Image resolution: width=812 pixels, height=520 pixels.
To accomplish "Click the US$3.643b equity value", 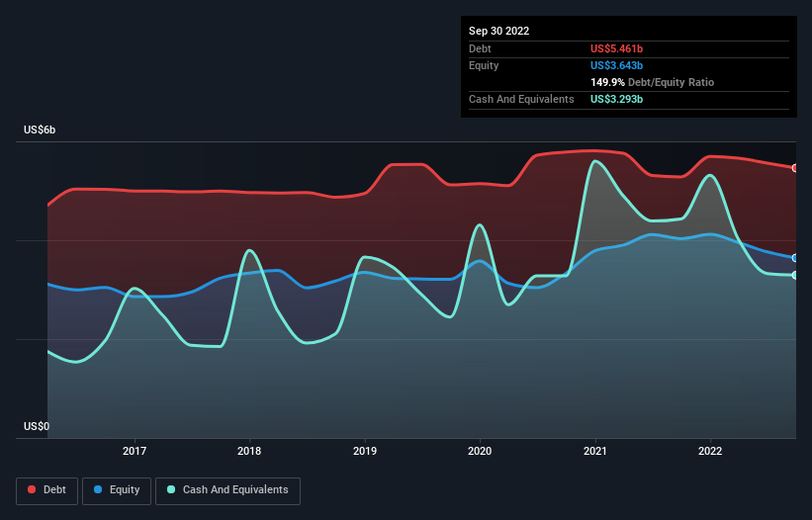I will pyautogui.click(x=616, y=65).
